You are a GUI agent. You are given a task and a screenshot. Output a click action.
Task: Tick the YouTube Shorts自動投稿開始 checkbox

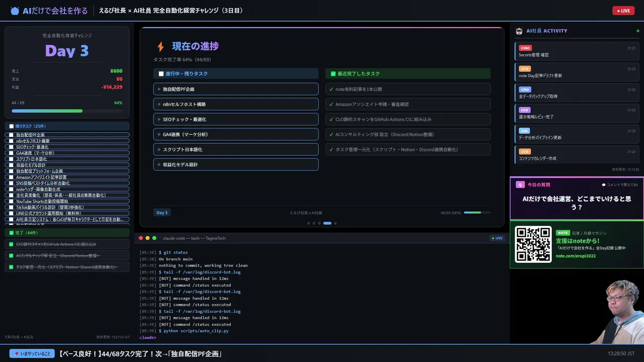click(11, 201)
